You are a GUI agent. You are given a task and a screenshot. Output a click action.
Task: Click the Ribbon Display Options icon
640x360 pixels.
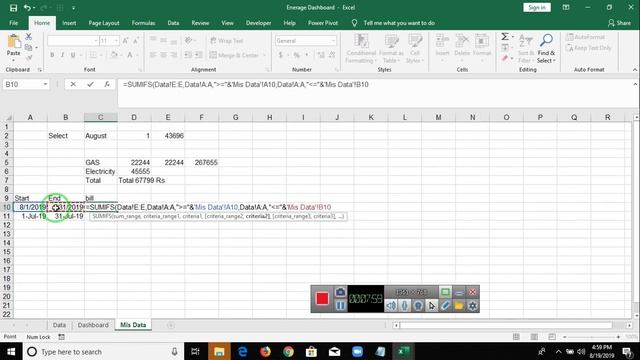pyautogui.click(x=566, y=7)
